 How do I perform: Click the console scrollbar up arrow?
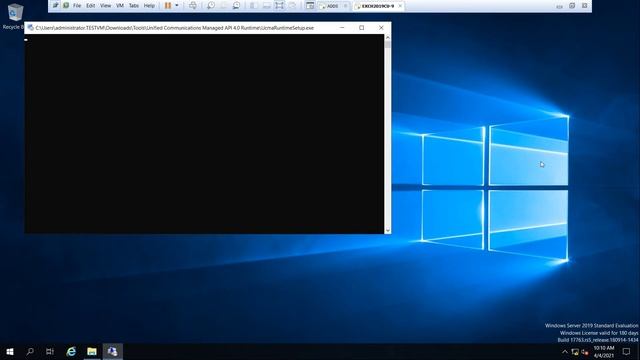click(388, 38)
